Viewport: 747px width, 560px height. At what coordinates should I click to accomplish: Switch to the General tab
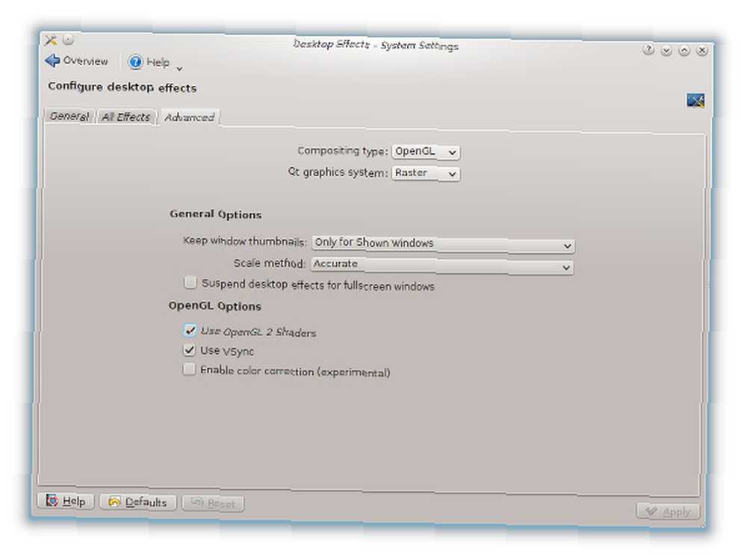click(69, 116)
